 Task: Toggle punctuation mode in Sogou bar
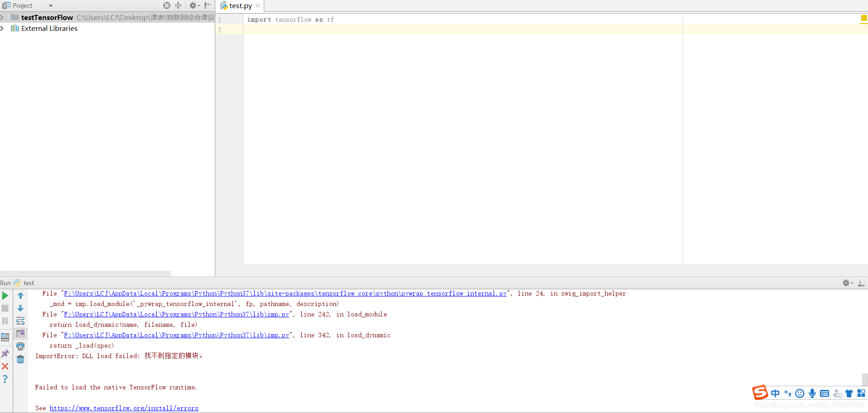(788, 393)
